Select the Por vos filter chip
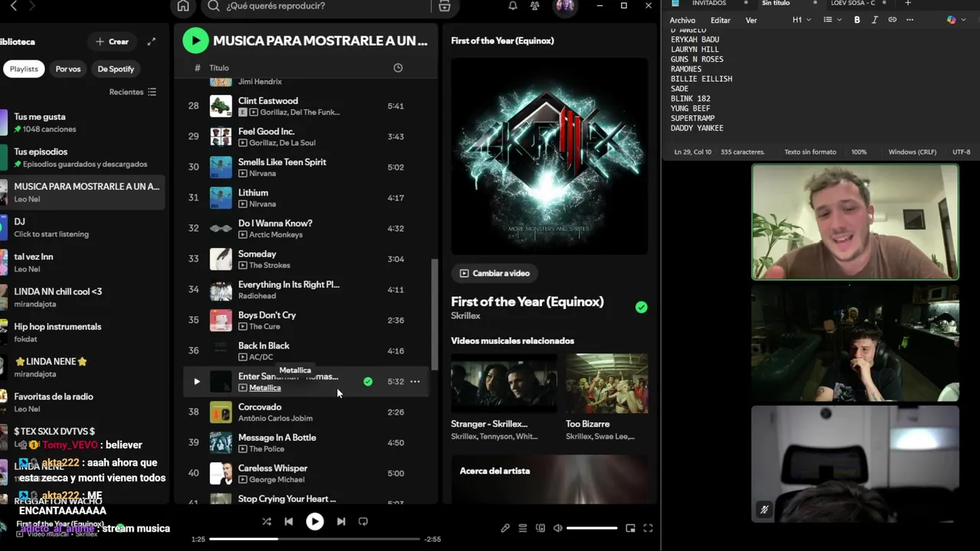Image resolution: width=980 pixels, height=551 pixels. [67, 69]
